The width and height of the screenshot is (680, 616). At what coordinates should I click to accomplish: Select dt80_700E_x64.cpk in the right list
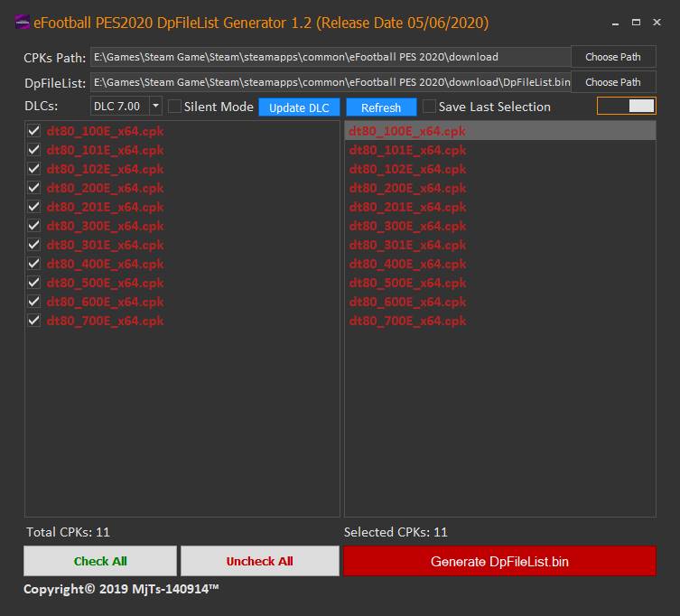(x=500, y=321)
